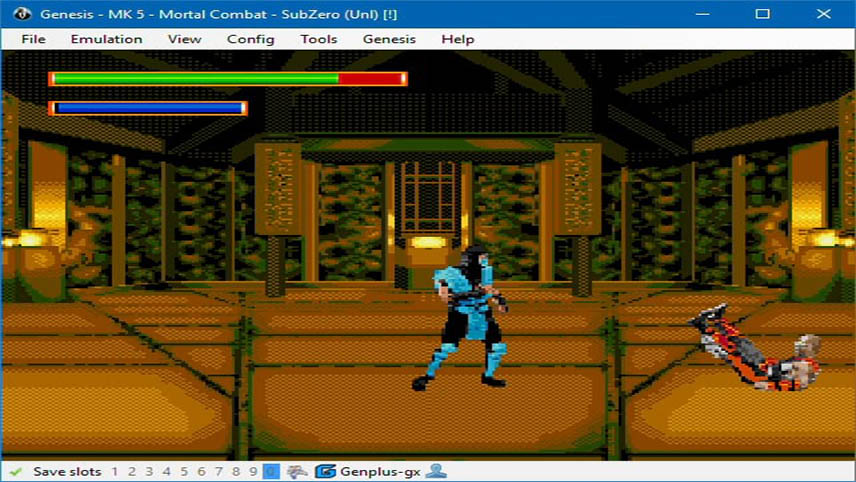Open the Config menu

point(251,39)
